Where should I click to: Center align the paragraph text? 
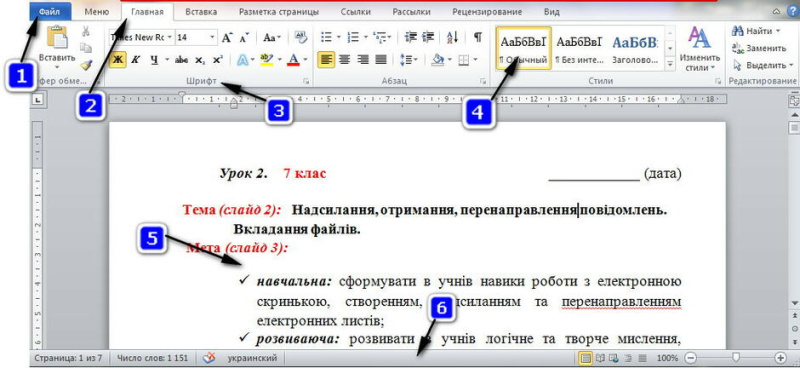coord(344,60)
